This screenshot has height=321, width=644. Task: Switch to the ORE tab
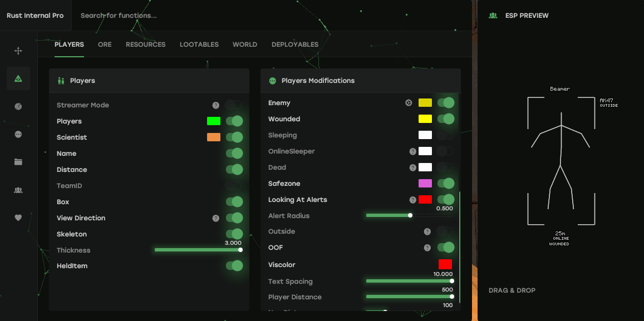tap(105, 45)
